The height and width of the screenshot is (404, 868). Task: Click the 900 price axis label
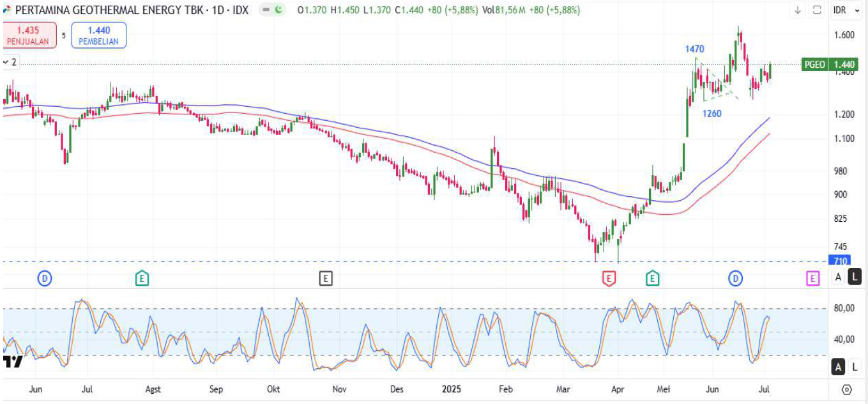(840, 195)
